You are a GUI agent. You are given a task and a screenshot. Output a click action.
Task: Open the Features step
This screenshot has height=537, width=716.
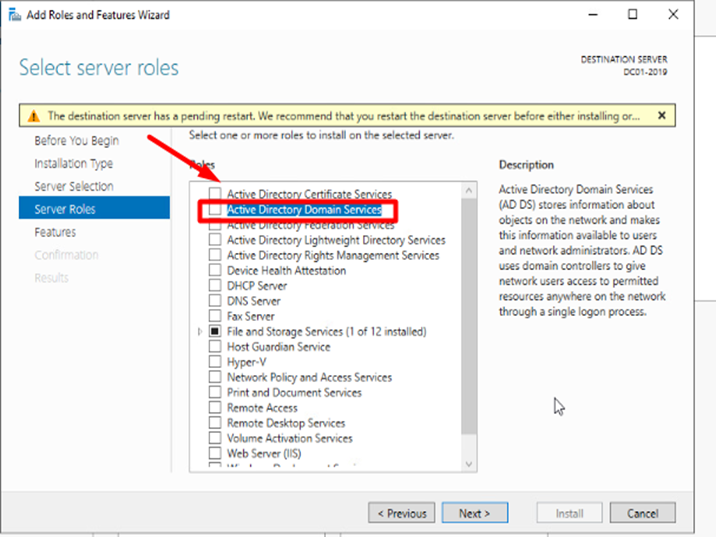pos(55,232)
